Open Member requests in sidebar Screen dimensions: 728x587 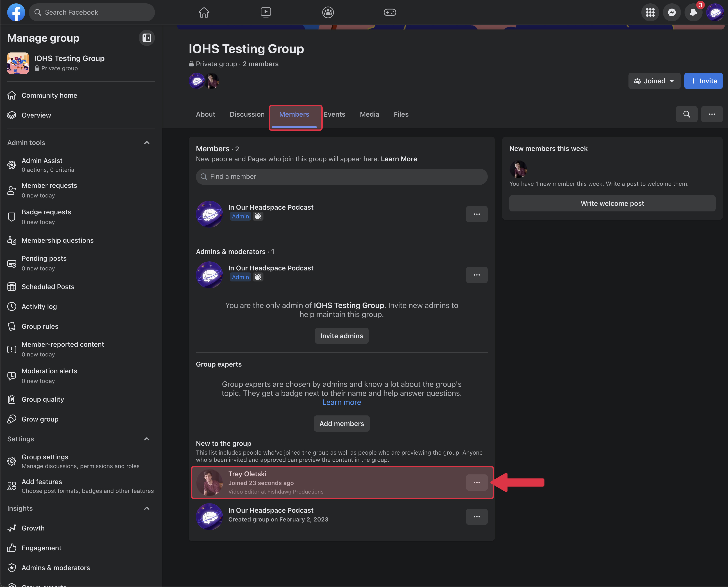(x=49, y=186)
